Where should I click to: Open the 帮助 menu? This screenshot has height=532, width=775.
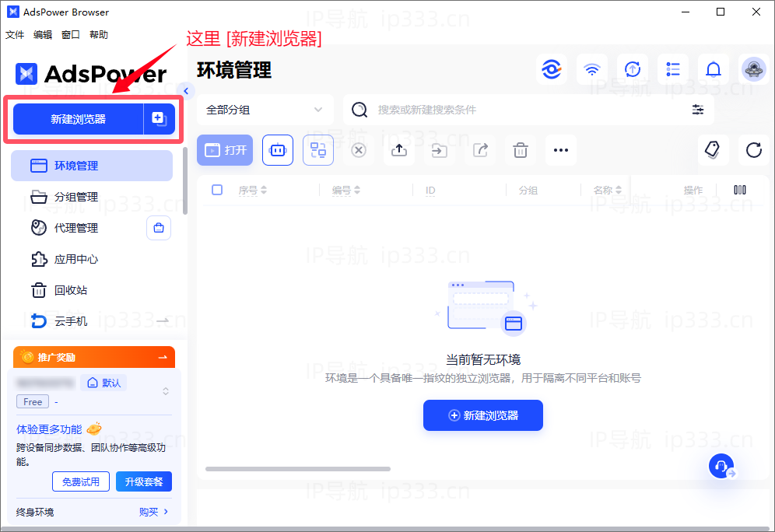tap(98, 34)
